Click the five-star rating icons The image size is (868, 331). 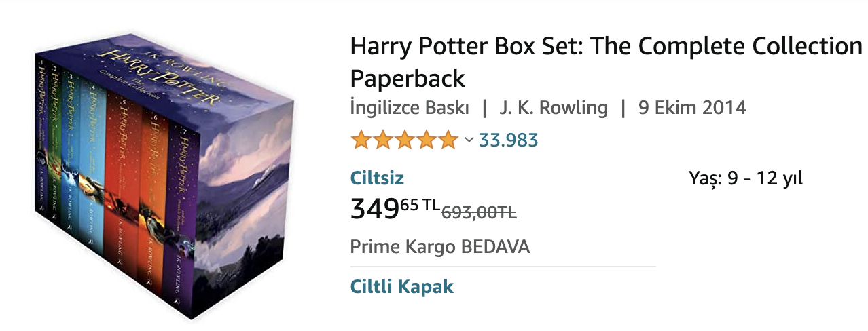pos(404,140)
